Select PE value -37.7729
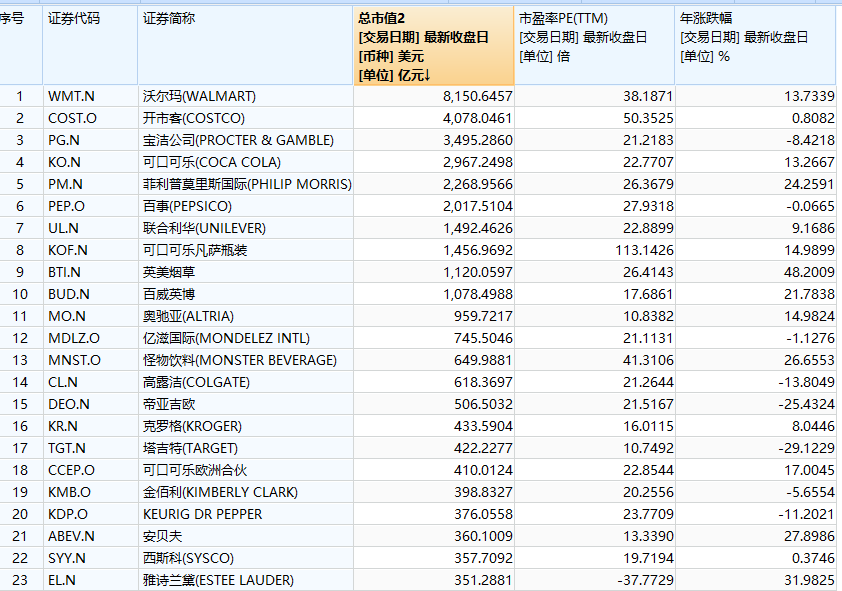 [x=645, y=581]
